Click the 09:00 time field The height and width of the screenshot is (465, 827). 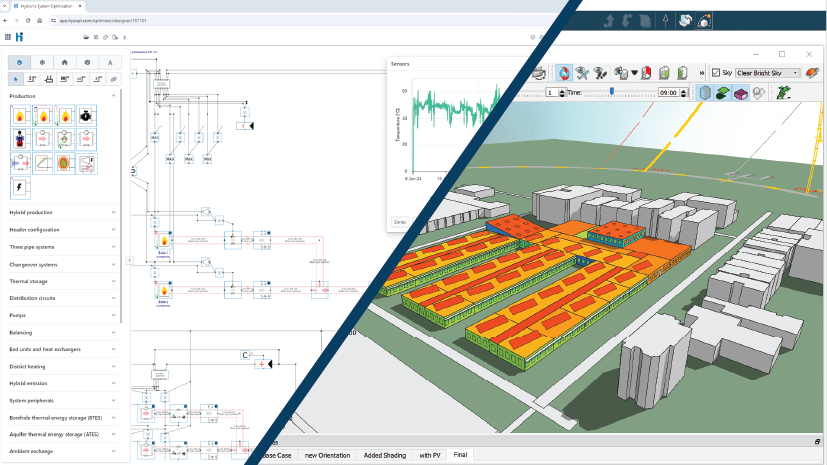[x=668, y=93]
